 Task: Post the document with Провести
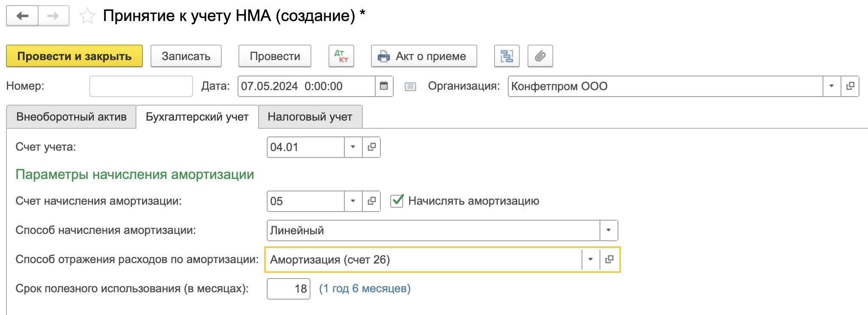(275, 56)
